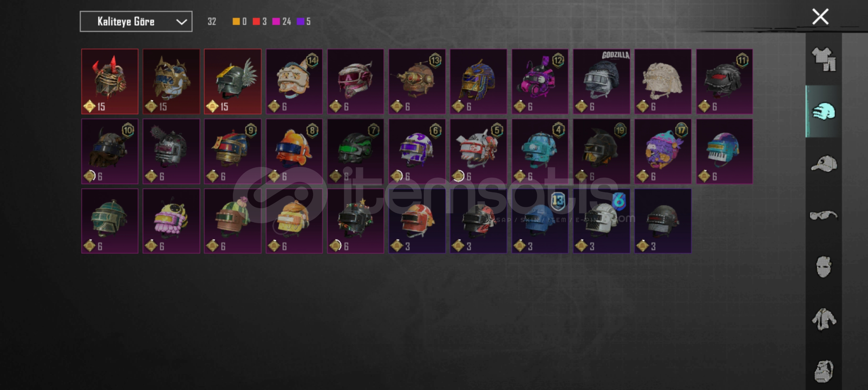Open the face mask category icon
868x390 pixels.
pyautogui.click(x=824, y=267)
